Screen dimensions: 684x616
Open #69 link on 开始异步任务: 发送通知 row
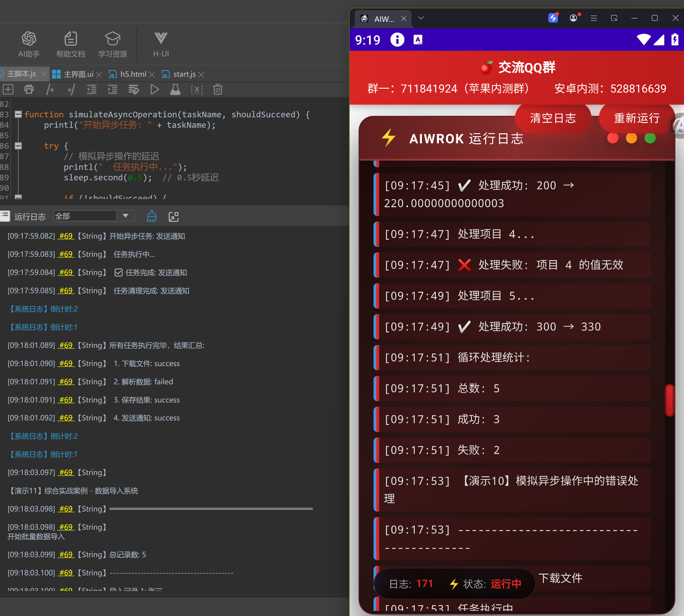tap(66, 236)
